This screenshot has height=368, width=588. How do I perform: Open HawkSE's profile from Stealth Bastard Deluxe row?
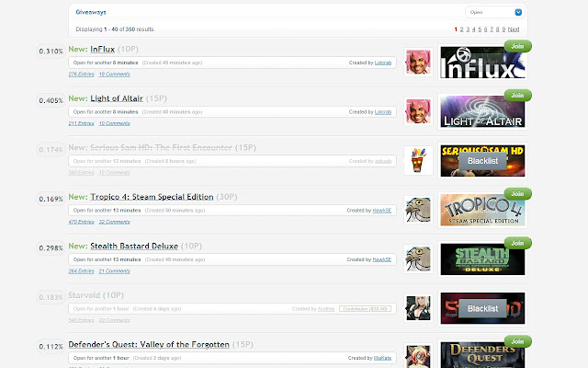tap(382, 259)
